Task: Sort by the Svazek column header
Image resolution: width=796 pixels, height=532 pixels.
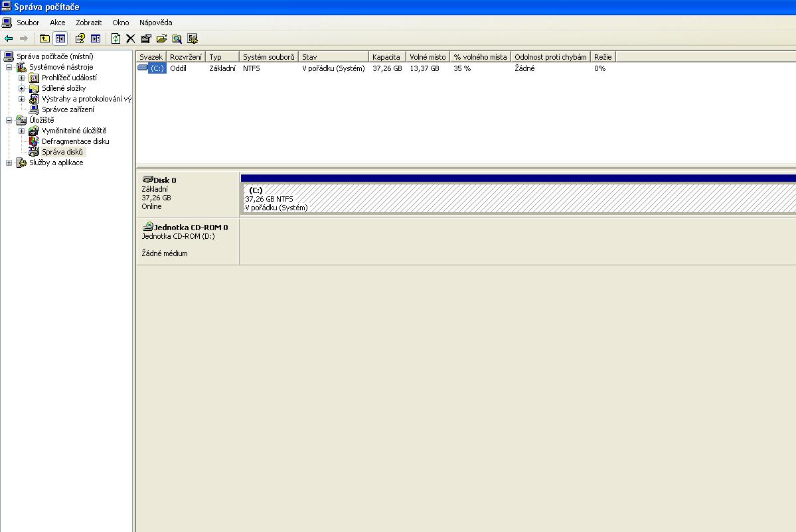Action: pyautogui.click(x=151, y=57)
